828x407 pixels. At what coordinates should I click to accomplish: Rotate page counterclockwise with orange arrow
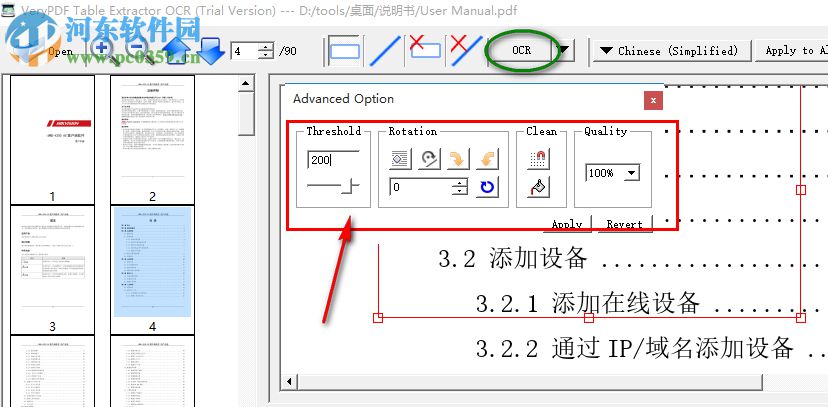point(487,159)
